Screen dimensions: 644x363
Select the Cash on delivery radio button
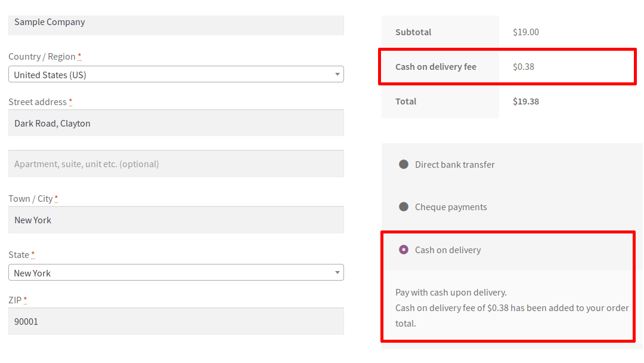pyautogui.click(x=403, y=250)
